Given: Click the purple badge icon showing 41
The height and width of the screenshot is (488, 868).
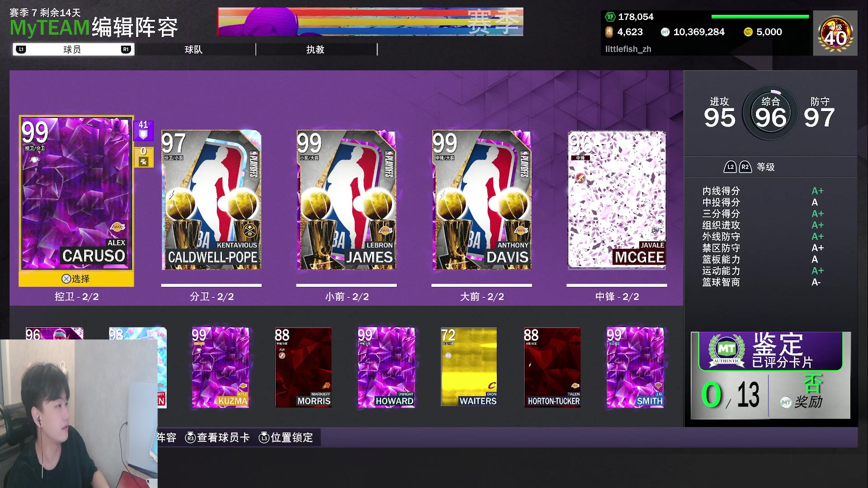Looking at the screenshot, I should pyautogui.click(x=143, y=130).
